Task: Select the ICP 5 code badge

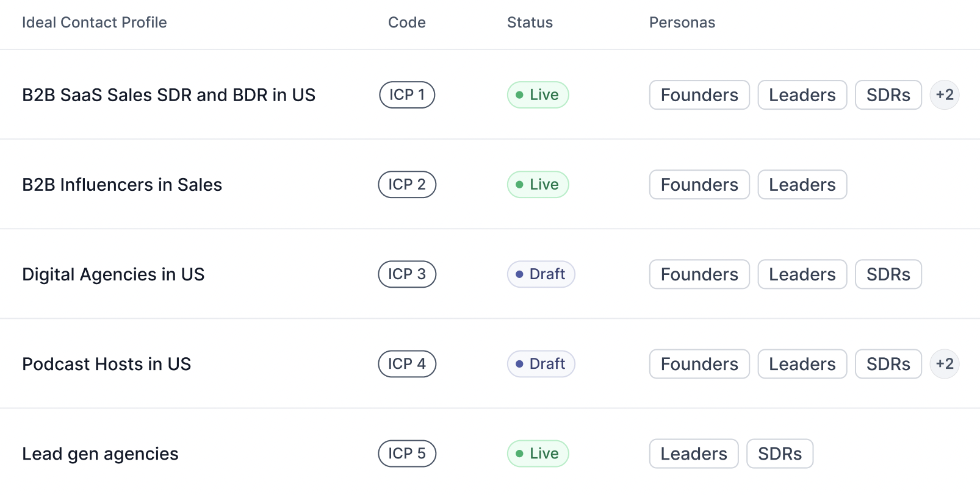Action: click(x=407, y=454)
